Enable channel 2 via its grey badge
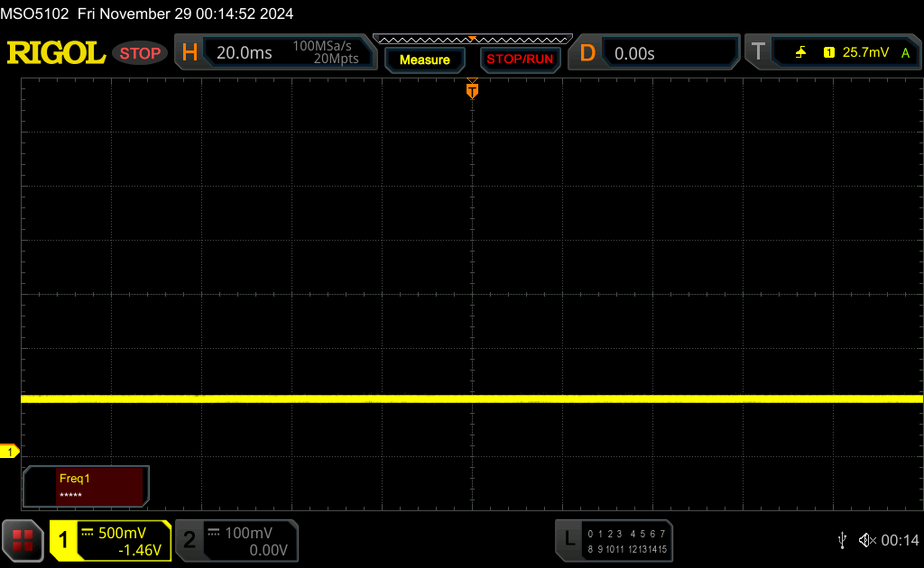 189,540
